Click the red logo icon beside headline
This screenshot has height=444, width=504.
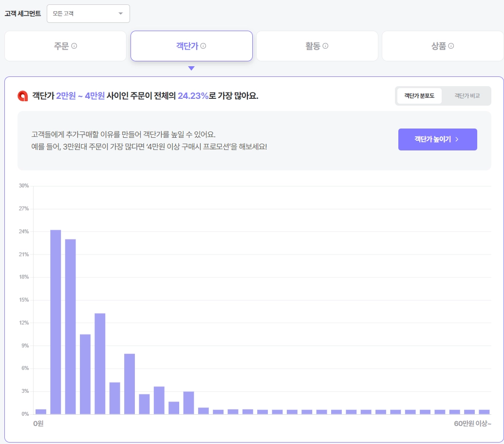(23, 96)
